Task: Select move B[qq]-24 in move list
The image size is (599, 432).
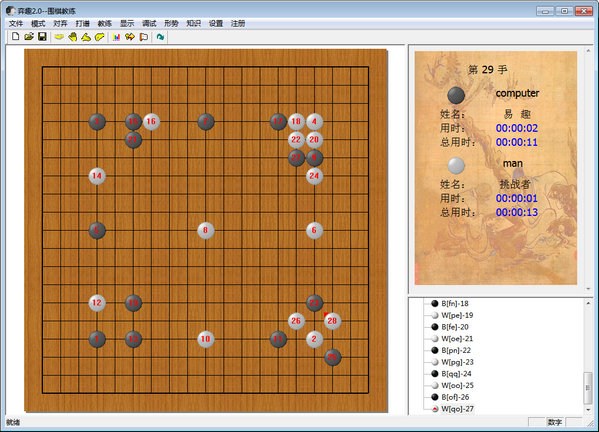Action: pyautogui.click(x=456, y=374)
